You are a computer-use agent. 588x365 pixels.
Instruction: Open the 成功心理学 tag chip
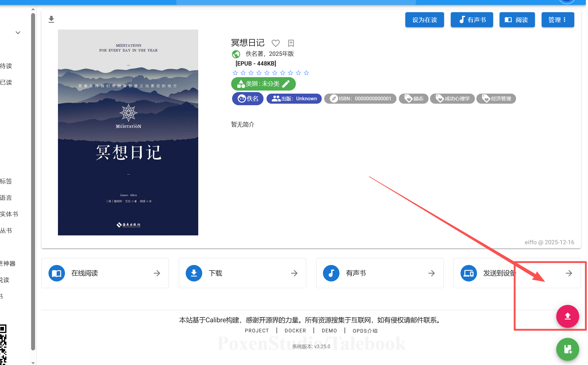(x=452, y=98)
